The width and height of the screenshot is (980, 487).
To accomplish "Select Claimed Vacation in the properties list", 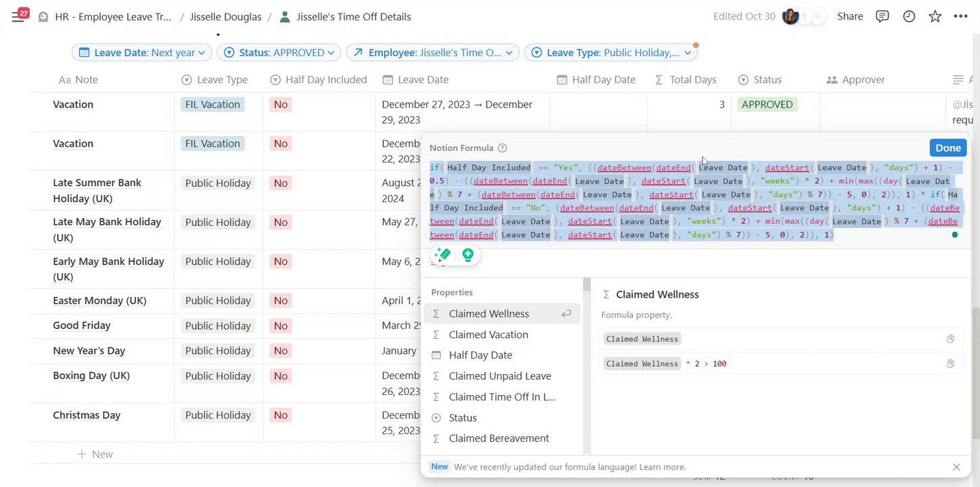I will [x=488, y=335].
